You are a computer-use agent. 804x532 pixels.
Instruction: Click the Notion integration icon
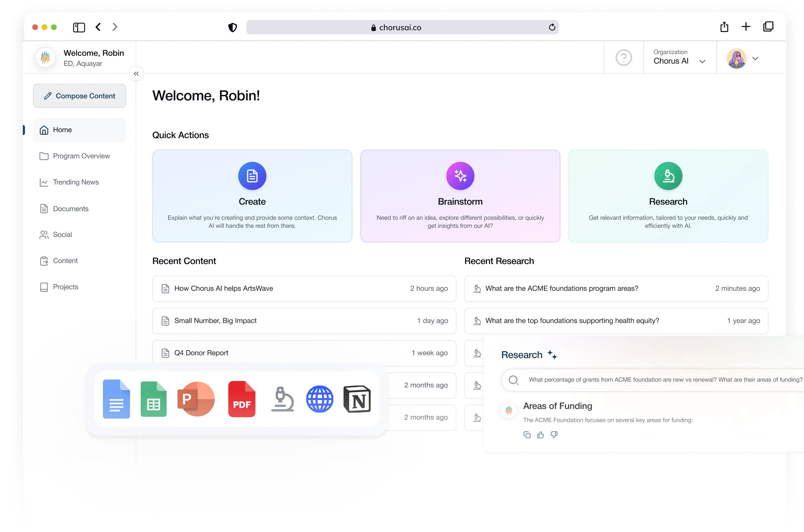(x=357, y=399)
